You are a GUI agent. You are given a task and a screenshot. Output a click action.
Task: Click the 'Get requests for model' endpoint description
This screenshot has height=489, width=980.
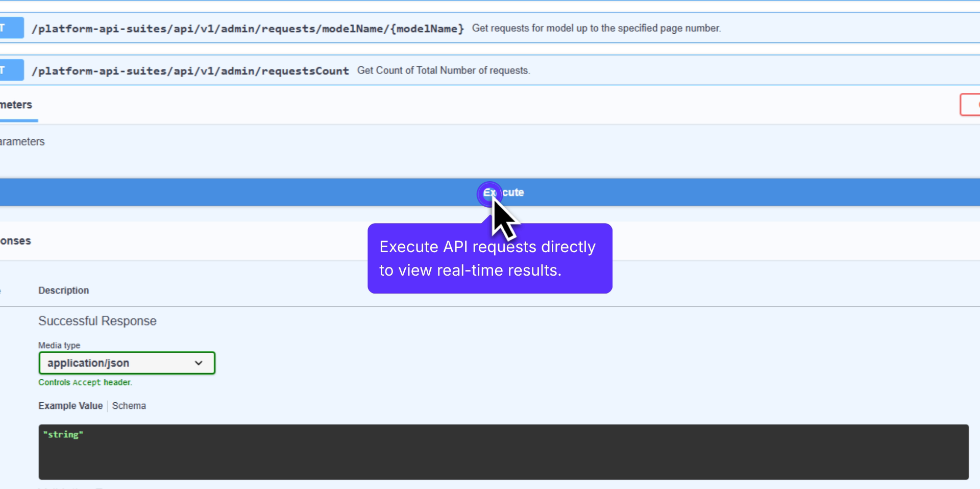click(596, 29)
